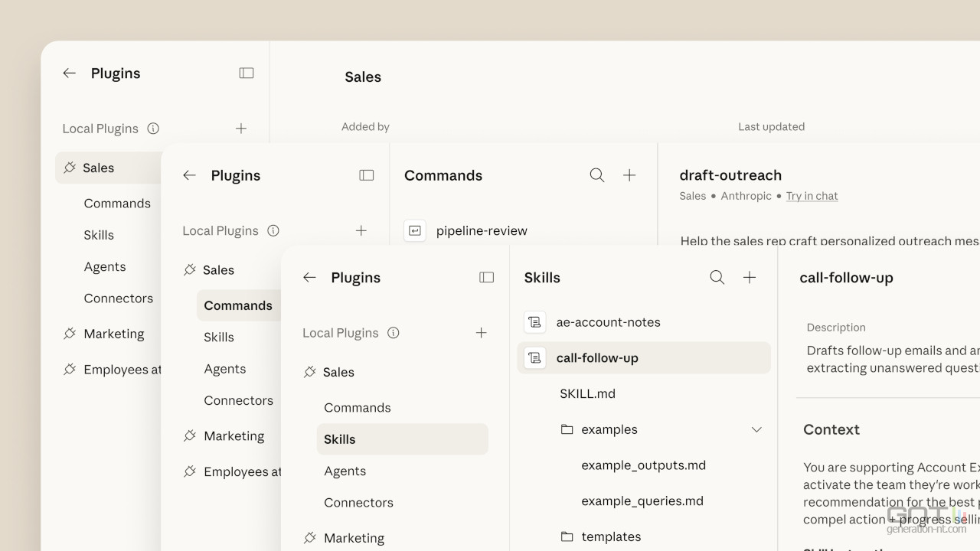Click the pipeline-review command icon
The image size is (980, 551).
(414, 230)
